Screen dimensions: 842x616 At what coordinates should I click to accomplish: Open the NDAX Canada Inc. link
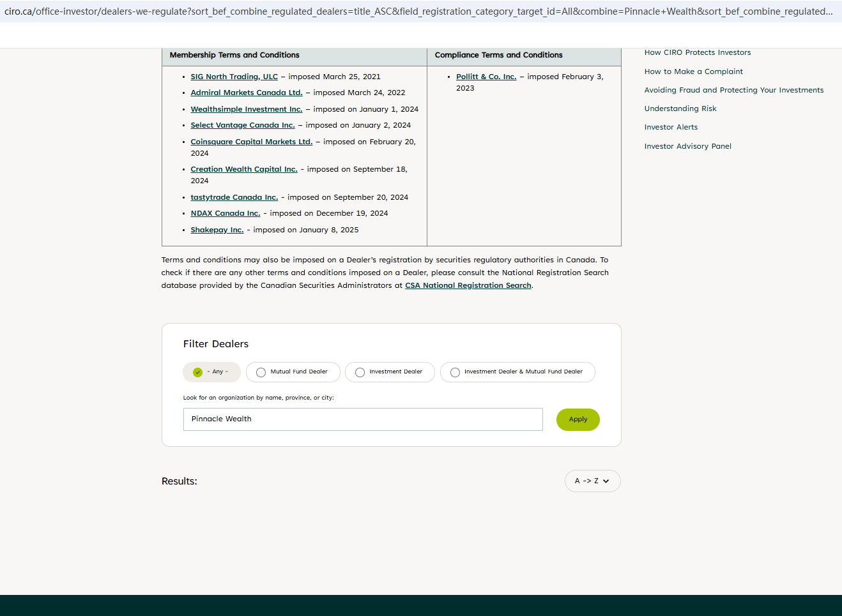[x=226, y=213]
